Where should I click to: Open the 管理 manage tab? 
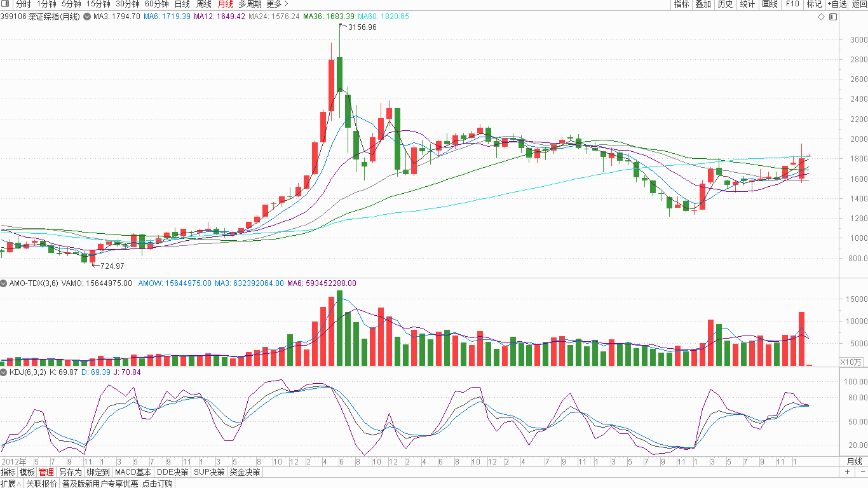pyautogui.click(x=46, y=472)
